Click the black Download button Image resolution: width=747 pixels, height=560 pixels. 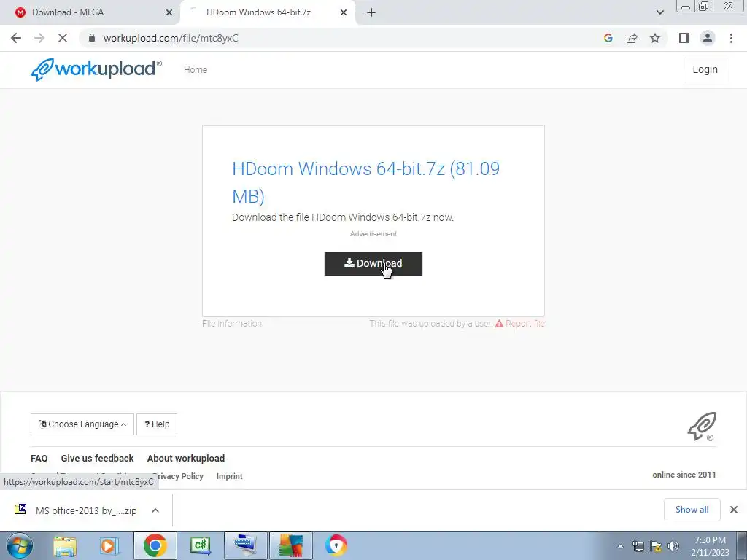pos(373,264)
